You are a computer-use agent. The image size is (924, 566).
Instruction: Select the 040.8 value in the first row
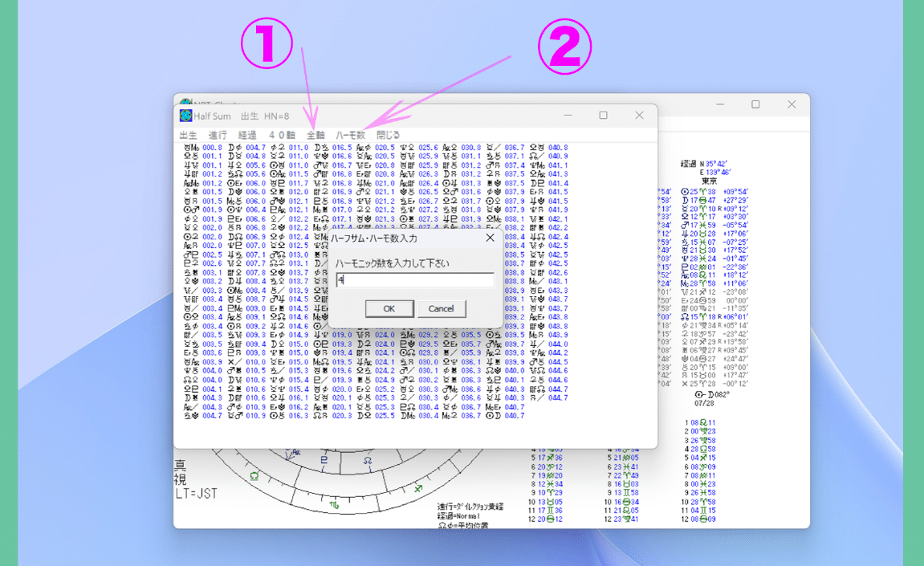557,148
